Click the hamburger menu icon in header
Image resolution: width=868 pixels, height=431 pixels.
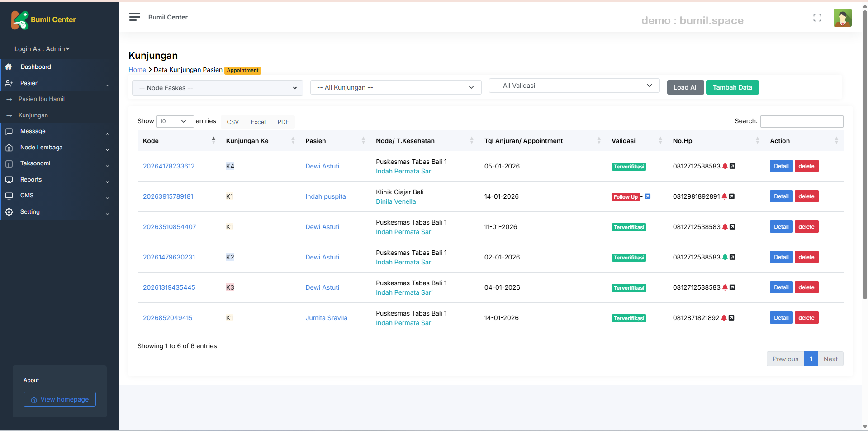[x=134, y=17]
